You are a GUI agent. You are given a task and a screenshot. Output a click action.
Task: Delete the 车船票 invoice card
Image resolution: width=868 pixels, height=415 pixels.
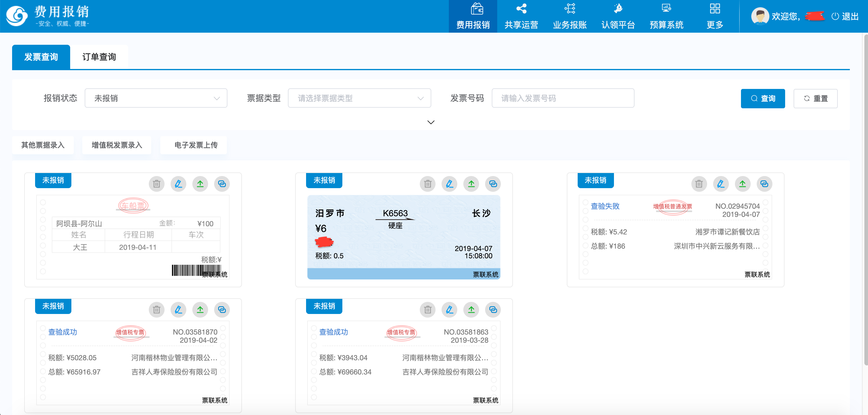point(156,184)
